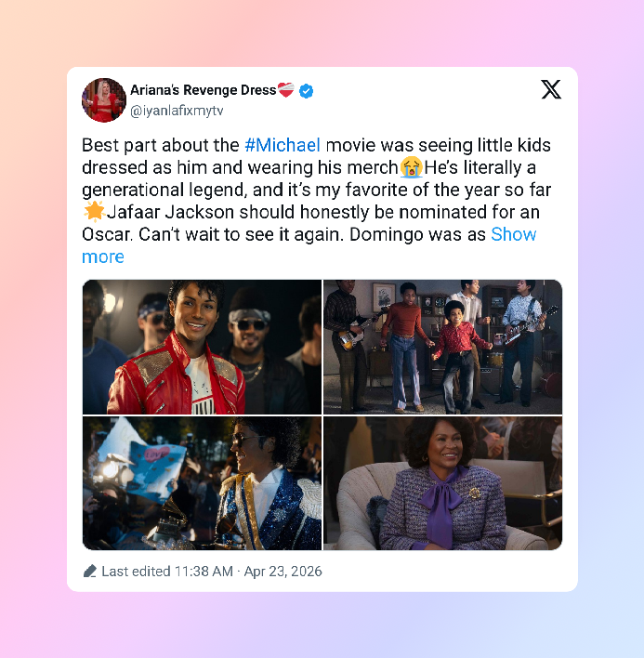Click the Apr 23, 2026 date

point(283,572)
